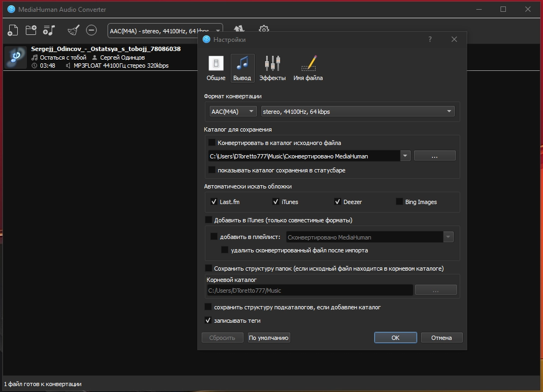This screenshot has height=392, width=543.
Task: Open the Имя файла settings tab
Action: point(308,68)
